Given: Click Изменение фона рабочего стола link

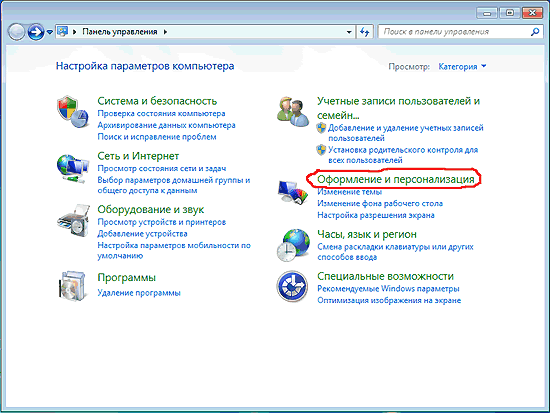Looking at the screenshot, I should [x=380, y=204].
